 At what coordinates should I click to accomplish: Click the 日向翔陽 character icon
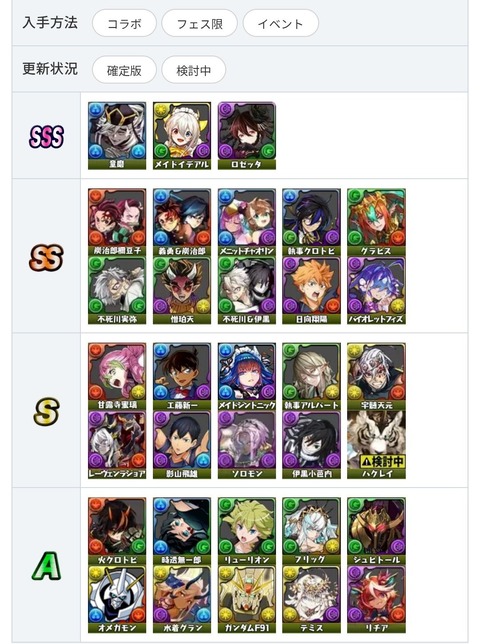tap(311, 290)
